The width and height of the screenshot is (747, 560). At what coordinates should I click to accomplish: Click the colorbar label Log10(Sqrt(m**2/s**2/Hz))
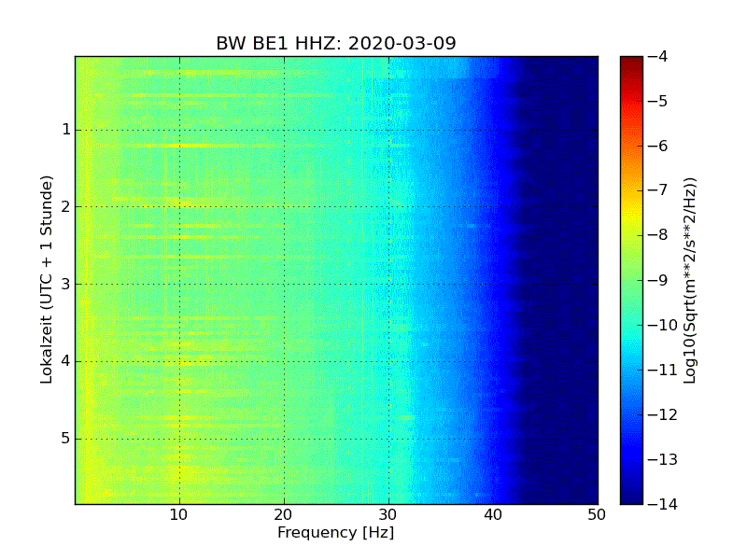pyautogui.click(x=690, y=281)
